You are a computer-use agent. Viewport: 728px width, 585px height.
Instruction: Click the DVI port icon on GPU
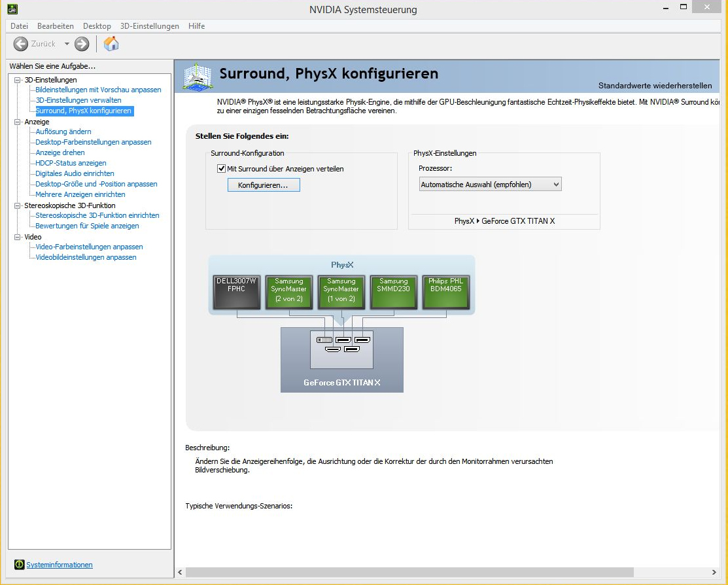[x=324, y=340]
